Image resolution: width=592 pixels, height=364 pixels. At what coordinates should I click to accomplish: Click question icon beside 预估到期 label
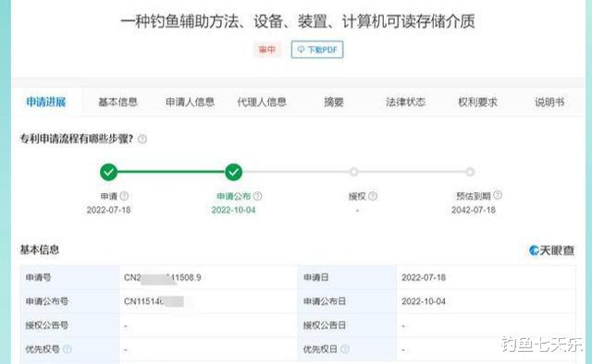click(x=498, y=195)
